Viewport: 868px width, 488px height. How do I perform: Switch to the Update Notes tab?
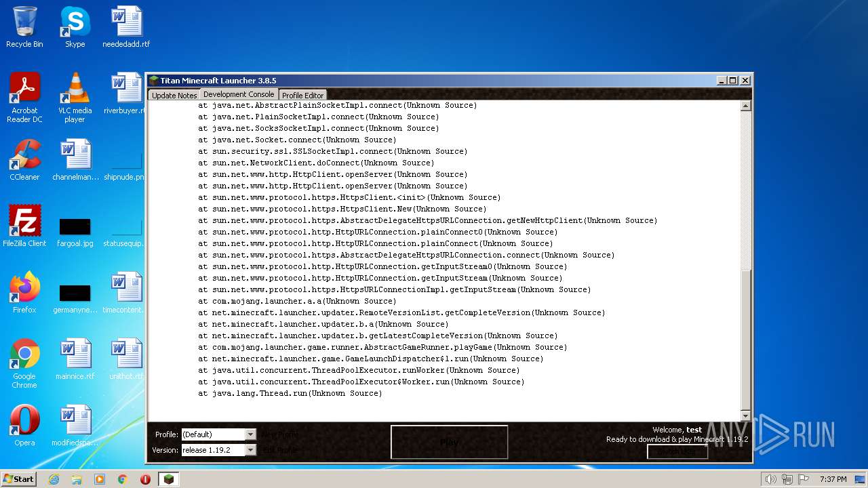coord(174,96)
